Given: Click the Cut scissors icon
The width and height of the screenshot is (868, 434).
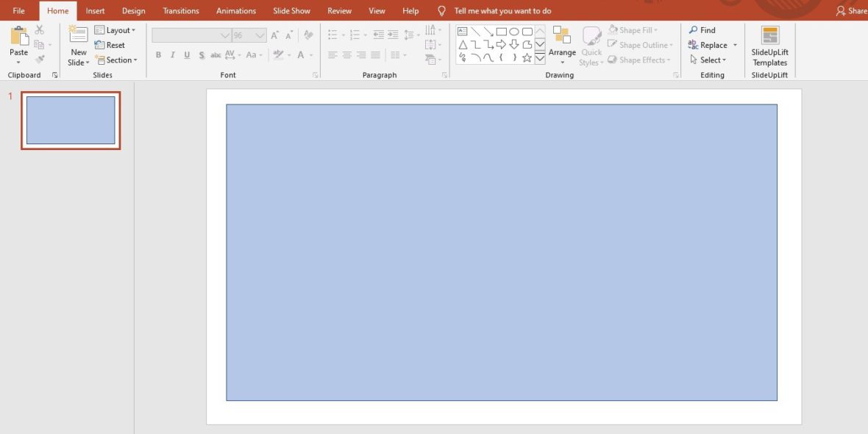Looking at the screenshot, I should pos(39,30).
